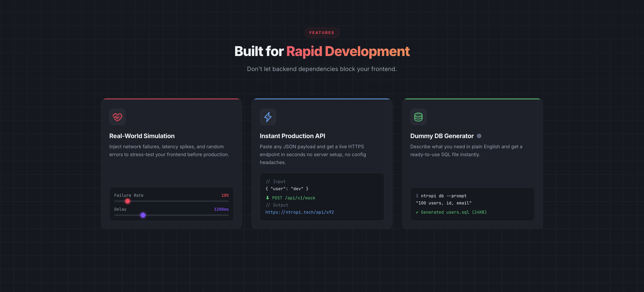Image resolution: width=644 pixels, height=292 pixels.
Task: Click the Instant Production API heading
Action: [292, 136]
